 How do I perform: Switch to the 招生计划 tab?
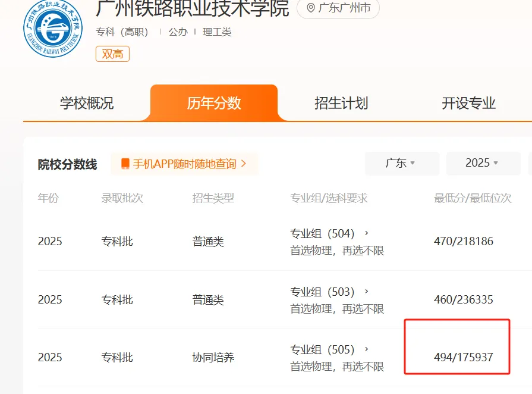[341, 103]
